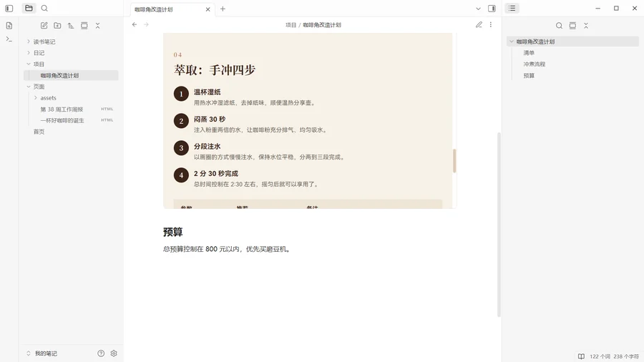Expand the 读书笔记 folder

29,41
